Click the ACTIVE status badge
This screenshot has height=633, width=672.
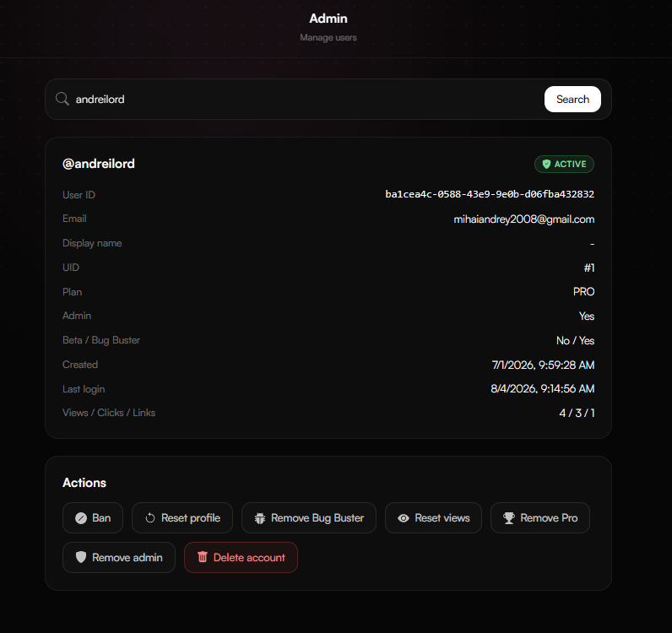coord(564,164)
